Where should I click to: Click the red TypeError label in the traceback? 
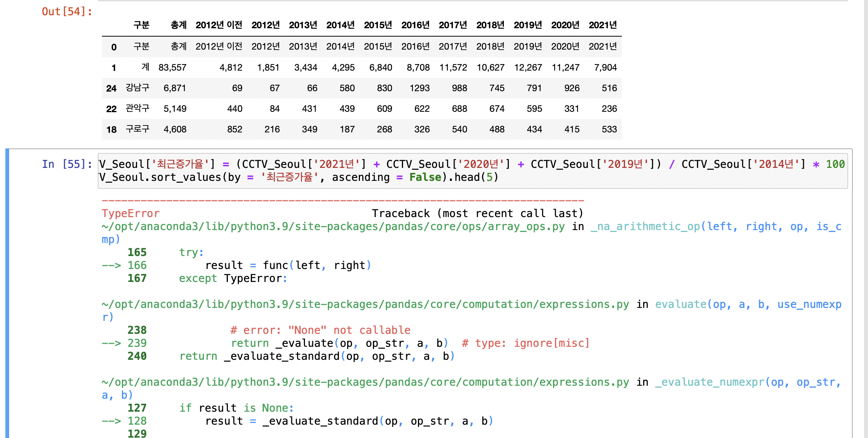coord(131,214)
